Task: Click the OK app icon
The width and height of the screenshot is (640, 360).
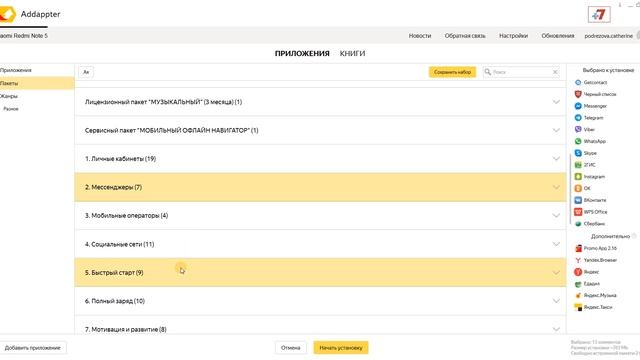Action: coord(578,188)
